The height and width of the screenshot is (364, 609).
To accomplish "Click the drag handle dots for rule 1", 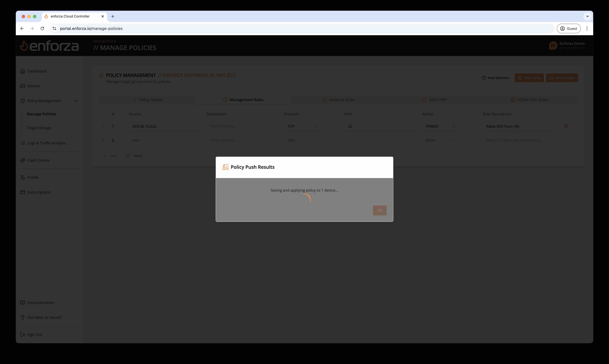I will click(103, 126).
